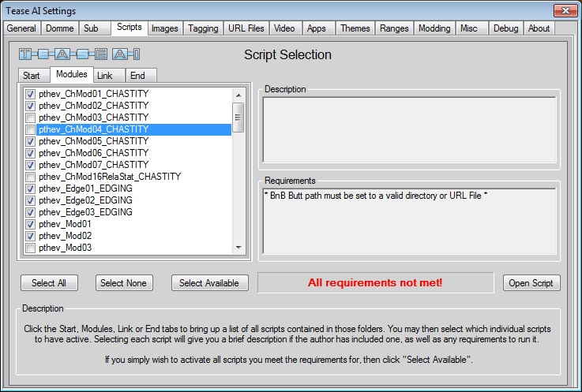Check the pthev_ChMod04_CHASTITY checkbox
The width and height of the screenshot is (582, 392).
pyautogui.click(x=31, y=129)
